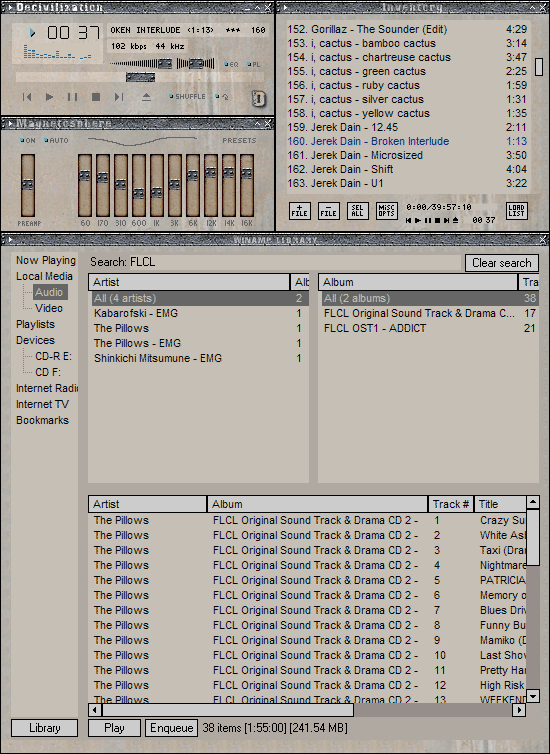Collapse the Local Media tree node

pyautogui.click(x=44, y=276)
